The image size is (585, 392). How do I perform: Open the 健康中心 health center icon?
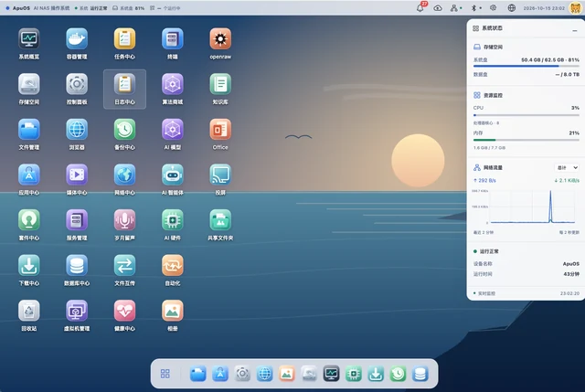pyautogui.click(x=124, y=311)
